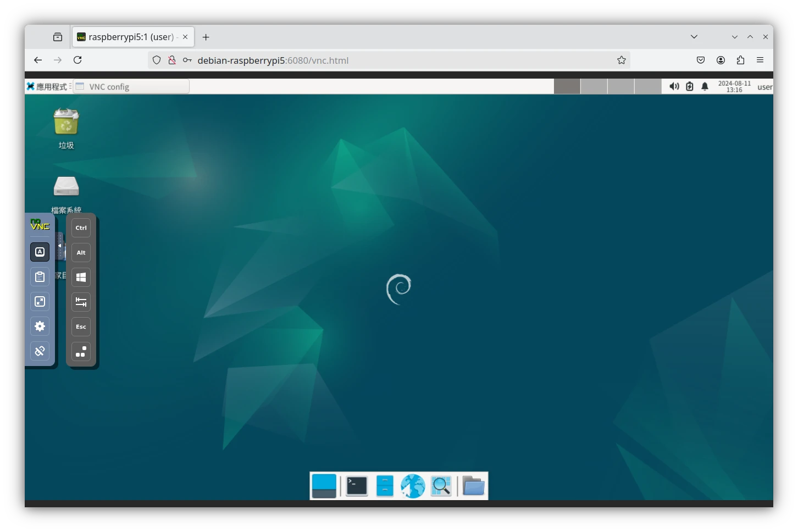Open the noVNC clipboard panel

point(40,277)
